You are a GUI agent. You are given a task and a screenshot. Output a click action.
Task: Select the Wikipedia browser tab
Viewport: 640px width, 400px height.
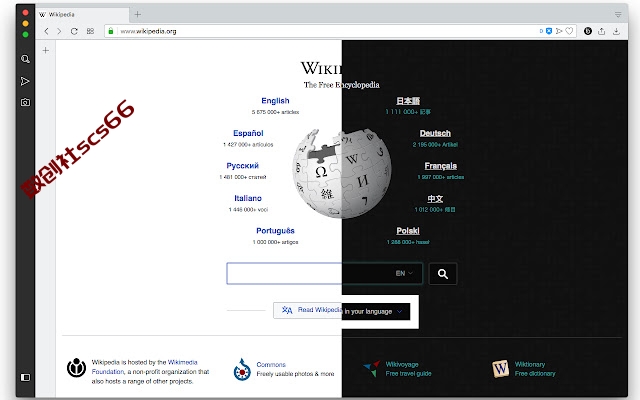(82, 15)
